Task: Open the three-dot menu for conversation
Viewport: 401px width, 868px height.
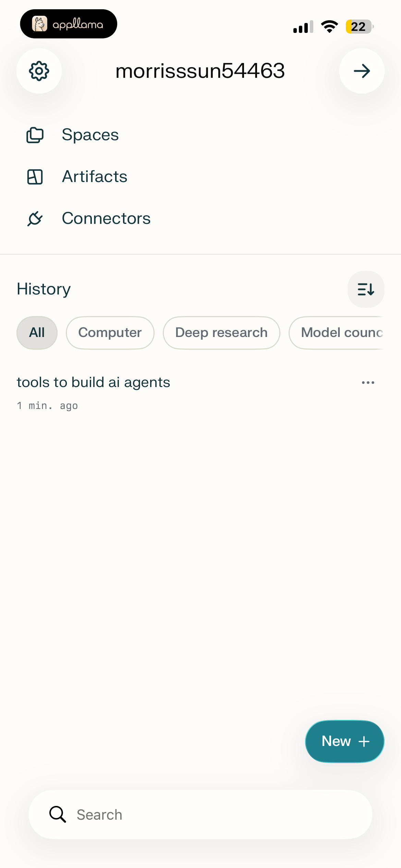Action: tap(368, 383)
